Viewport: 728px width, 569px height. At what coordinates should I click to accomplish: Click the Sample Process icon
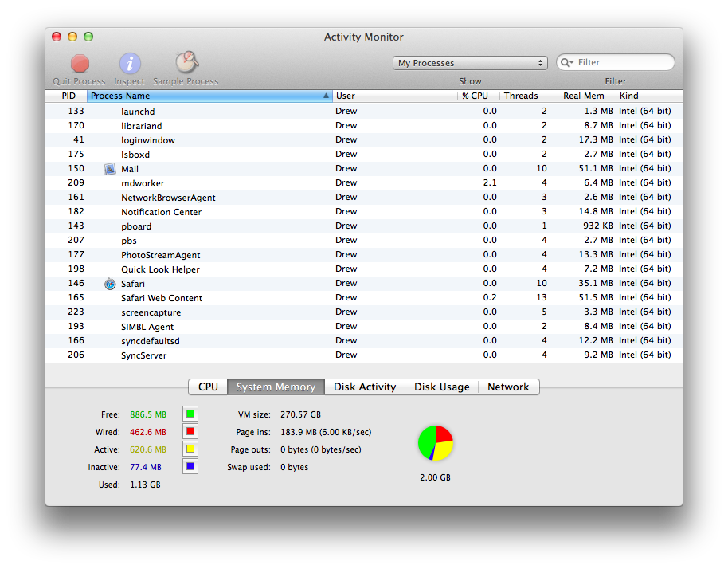(x=186, y=62)
